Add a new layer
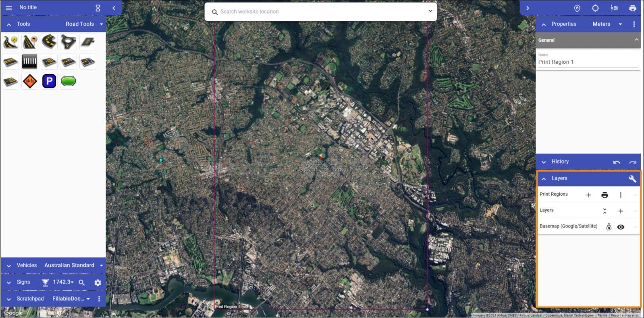 621,211
